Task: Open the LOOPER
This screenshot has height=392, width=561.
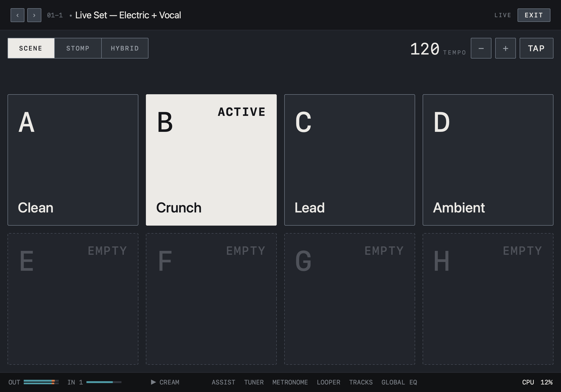Action: tap(328, 382)
